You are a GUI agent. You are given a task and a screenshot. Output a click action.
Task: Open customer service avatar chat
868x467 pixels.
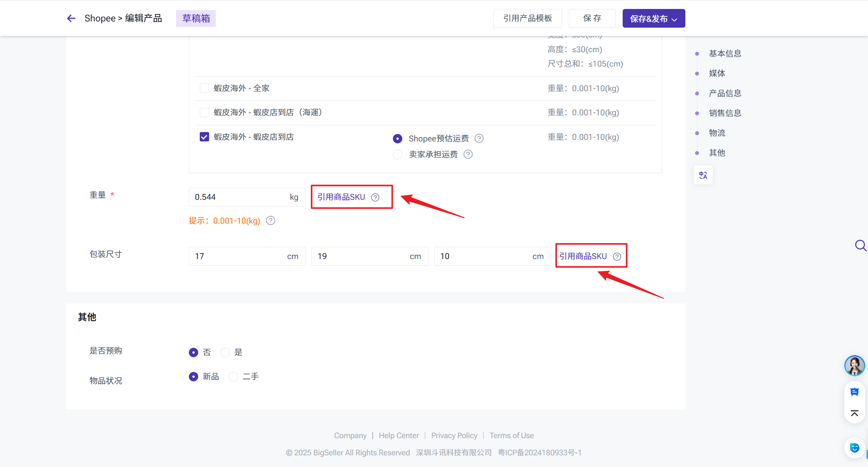tap(854, 365)
